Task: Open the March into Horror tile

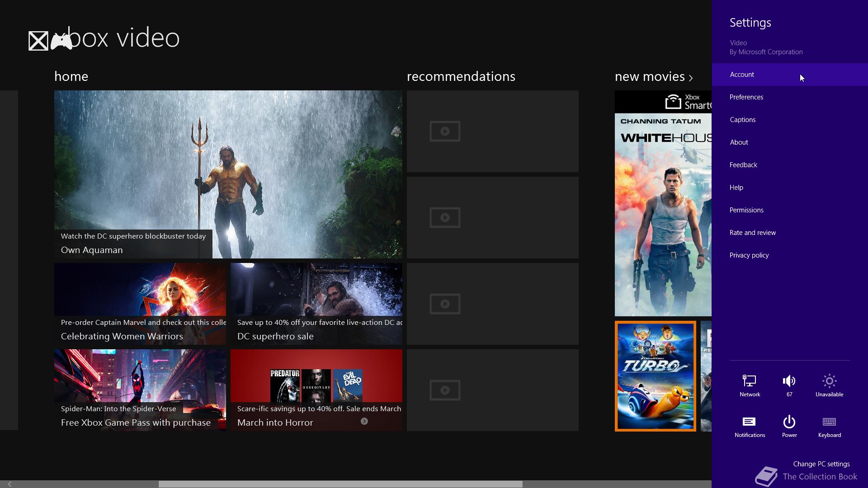Action: coord(316,390)
